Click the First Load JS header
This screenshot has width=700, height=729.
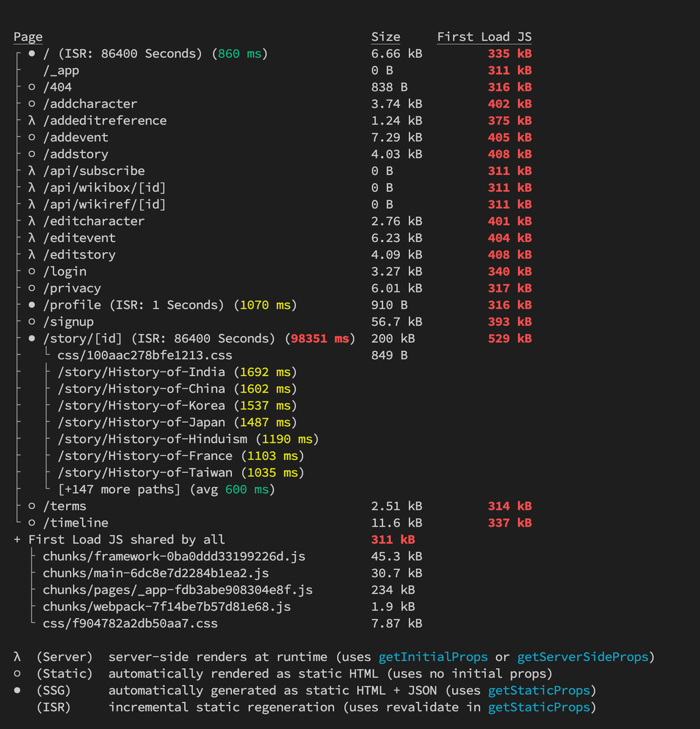(x=484, y=37)
